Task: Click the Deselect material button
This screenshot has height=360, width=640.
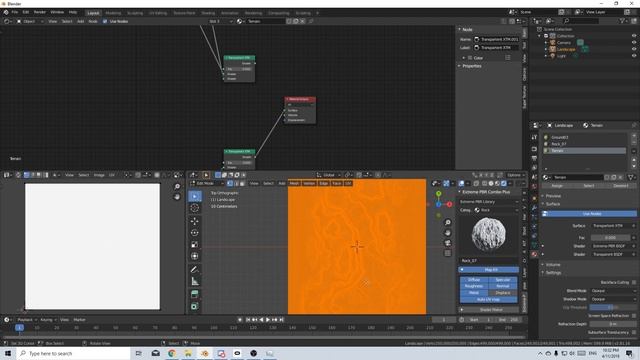Action: point(621,186)
